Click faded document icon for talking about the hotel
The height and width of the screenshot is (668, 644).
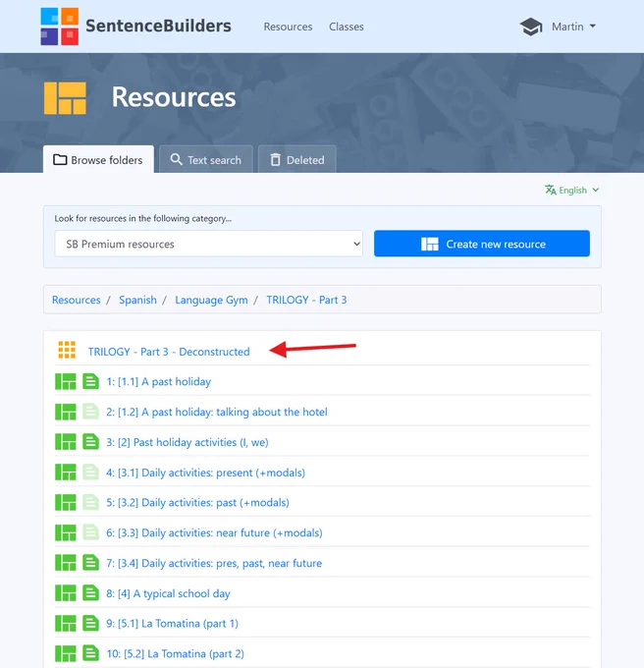pyautogui.click(x=90, y=412)
